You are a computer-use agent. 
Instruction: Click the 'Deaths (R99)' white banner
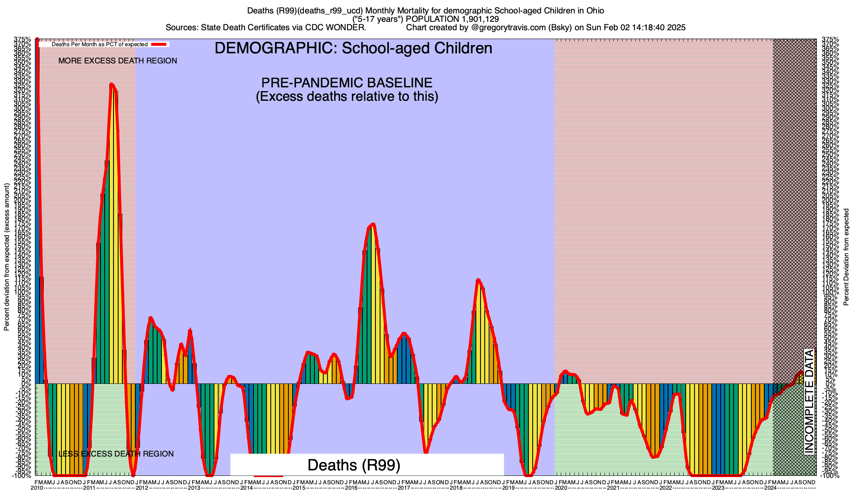click(x=354, y=465)
